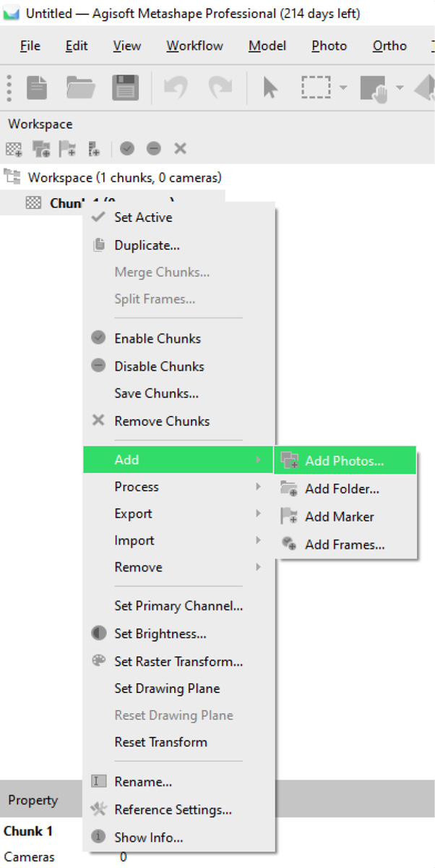This screenshot has height=868, width=435.
Task: Click Disable Items icon in Workspace toolbar
Action: tap(154, 149)
